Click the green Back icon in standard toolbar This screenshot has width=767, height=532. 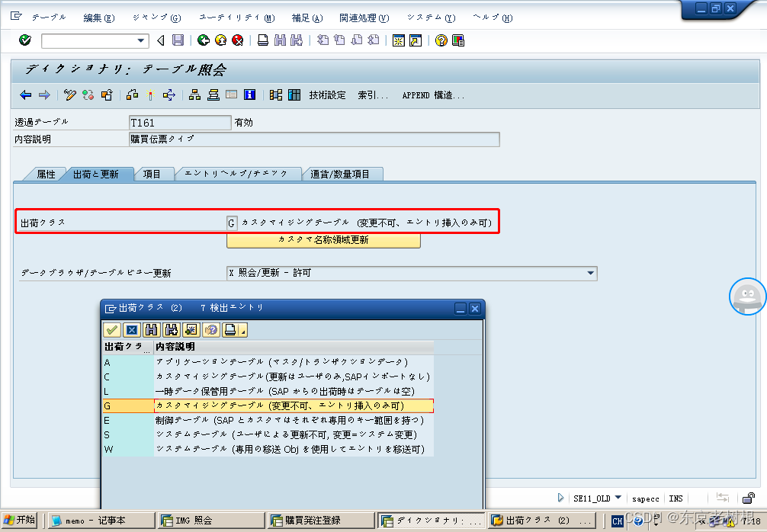(204, 40)
